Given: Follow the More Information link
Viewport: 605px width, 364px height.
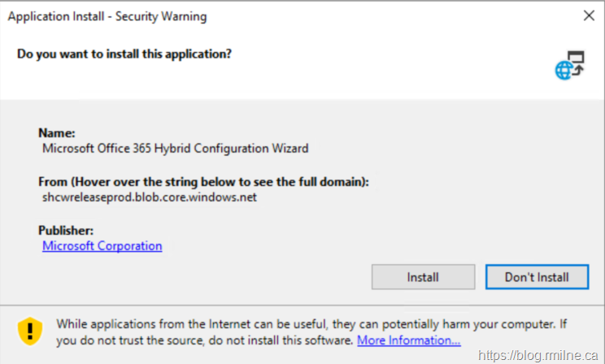Looking at the screenshot, I should coord(409,340).
